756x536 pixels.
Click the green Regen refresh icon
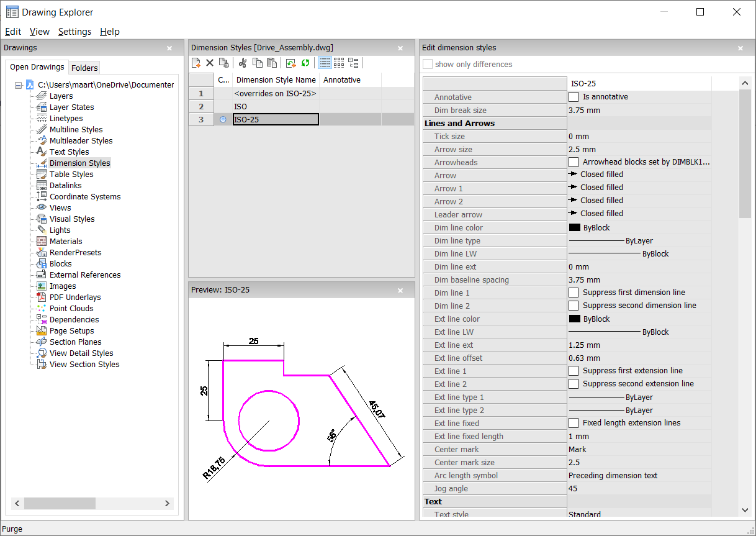click(x=305, y=63)
